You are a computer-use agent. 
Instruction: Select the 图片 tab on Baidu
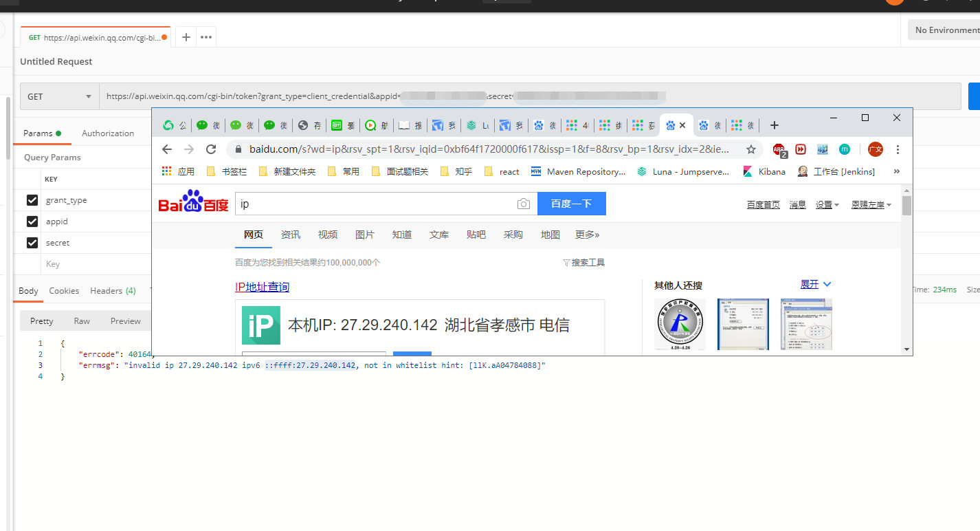tap(365, 235)
